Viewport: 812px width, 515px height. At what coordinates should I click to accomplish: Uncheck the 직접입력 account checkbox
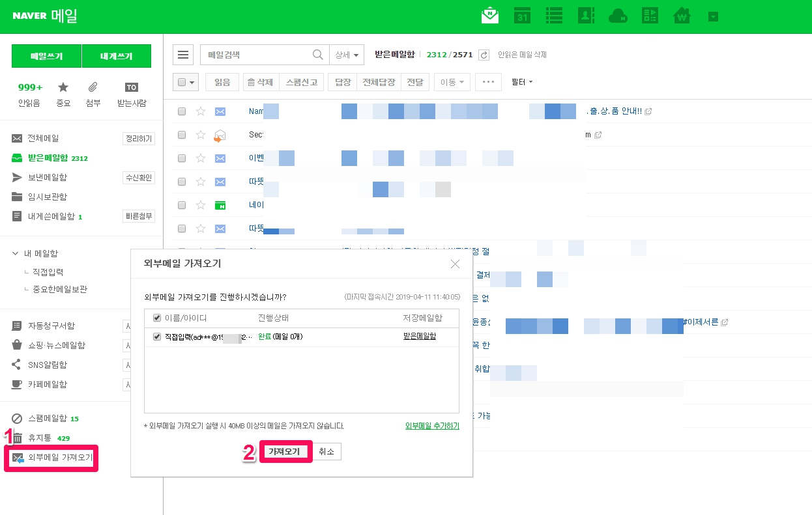pyautogui.click(x=156, y=337)
